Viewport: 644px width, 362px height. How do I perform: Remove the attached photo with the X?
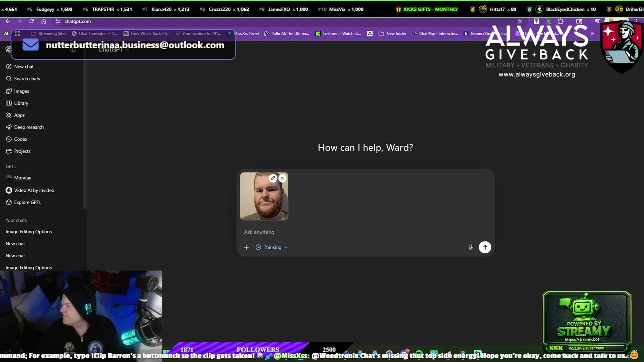(282, 178)
